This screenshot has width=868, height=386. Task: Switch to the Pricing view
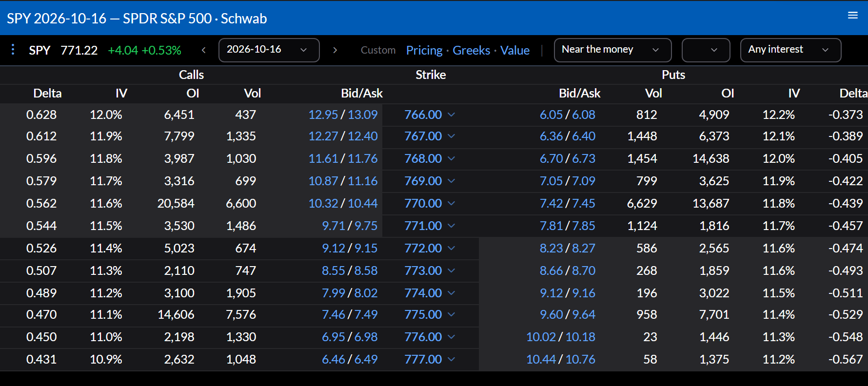[424, 50]
